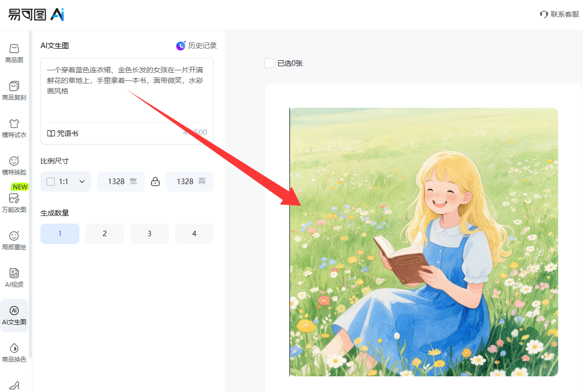Image resolution: width=583 pixels, height=392 pixels.
Task: Click into the prompt text area
Action: (127, 91)
